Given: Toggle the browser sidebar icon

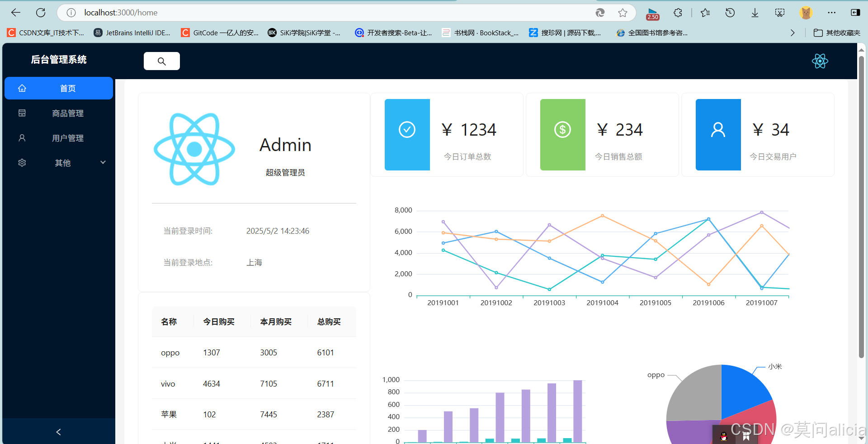Looking at the screenshot, I should tap(855, 13).
